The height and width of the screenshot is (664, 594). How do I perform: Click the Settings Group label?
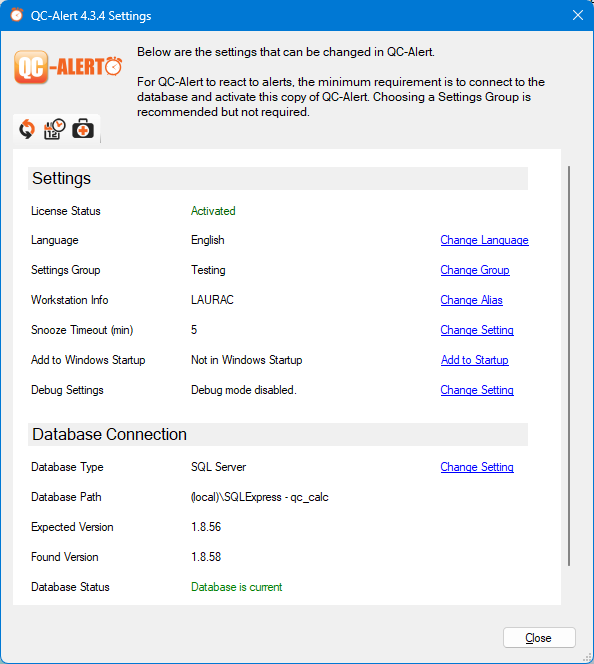(65, 270)
